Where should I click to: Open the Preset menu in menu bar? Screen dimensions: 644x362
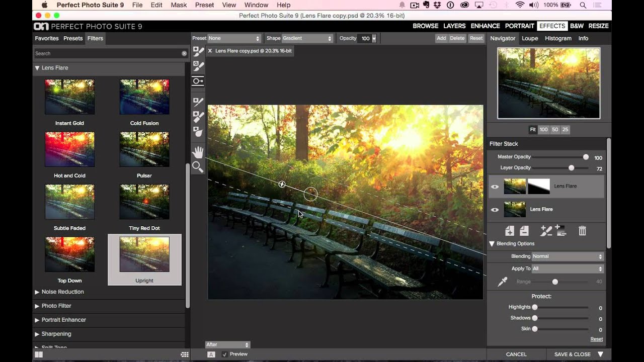(x=205, y=5)
